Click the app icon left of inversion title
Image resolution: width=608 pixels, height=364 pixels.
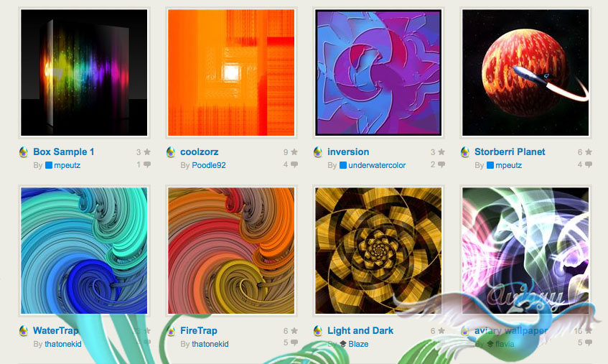point(318,152)
